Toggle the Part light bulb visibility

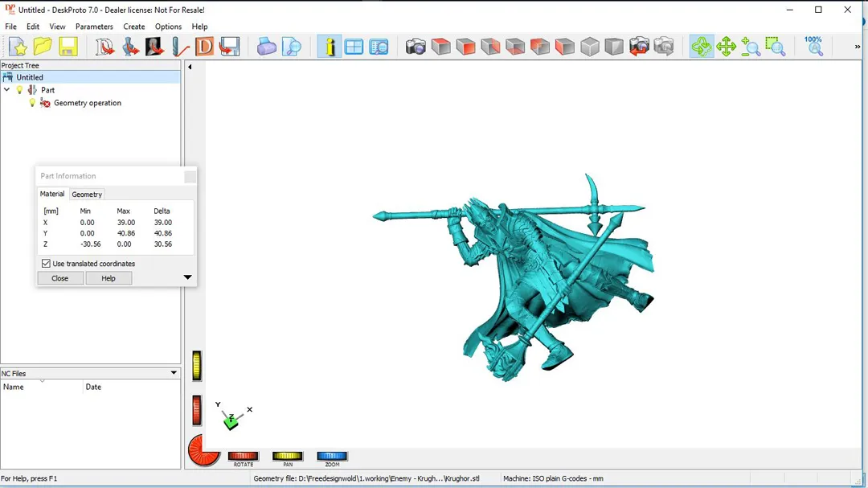19,90
